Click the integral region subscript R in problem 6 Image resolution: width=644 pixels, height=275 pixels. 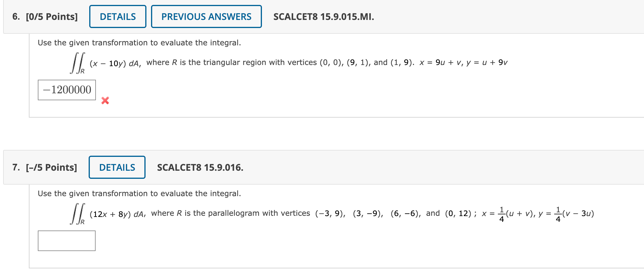pos(82,71)
